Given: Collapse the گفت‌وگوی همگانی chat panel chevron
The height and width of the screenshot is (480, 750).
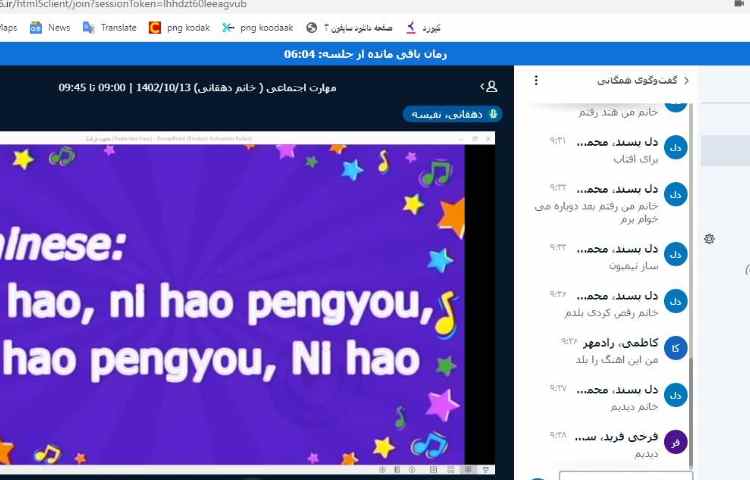Looking at the screenshot, I should point(686,80).
